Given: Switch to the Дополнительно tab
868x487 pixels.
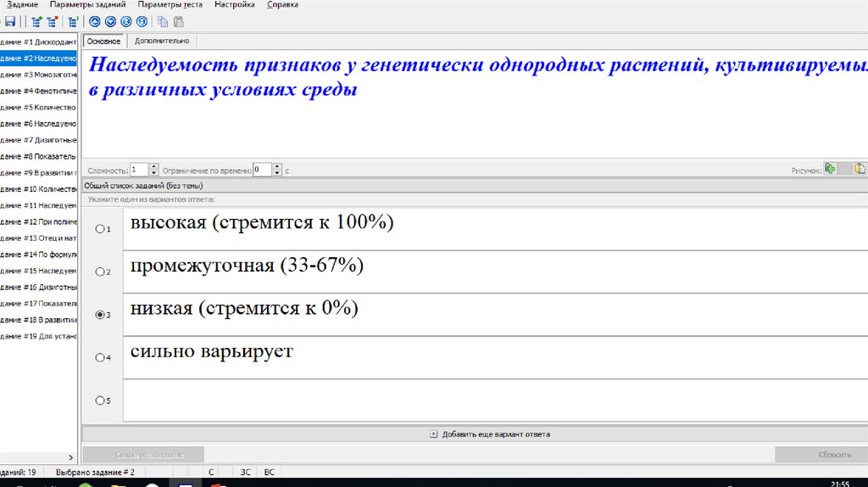Looking at the screenshot, I should tap(162, 41).
